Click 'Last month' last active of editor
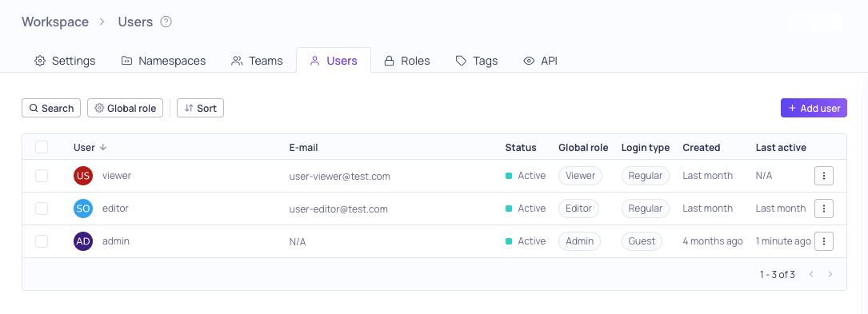 (781, 209)
